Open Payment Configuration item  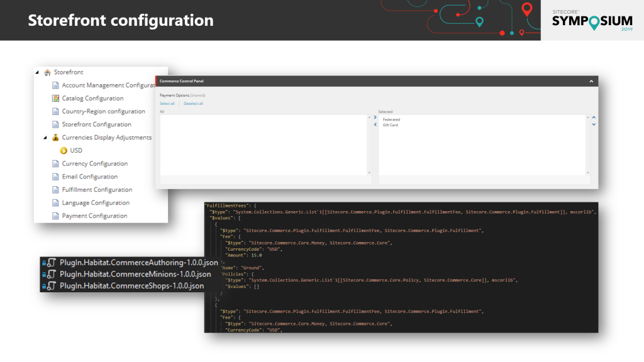[x=94, y=216]
